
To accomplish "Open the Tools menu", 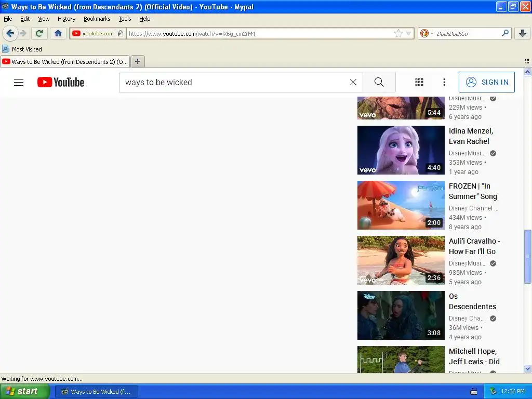I will pos(125,19).
